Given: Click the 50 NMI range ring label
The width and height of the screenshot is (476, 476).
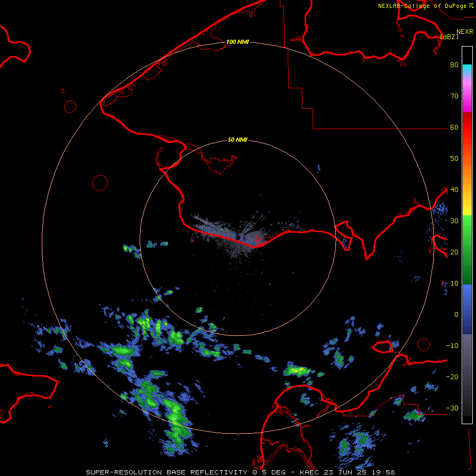Looking at the screenshot, I should tap(237, 140).
